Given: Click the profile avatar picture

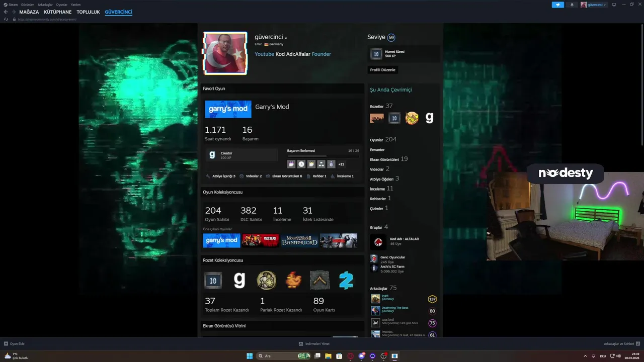Looking at the screenshot, I should click(225, 53).
